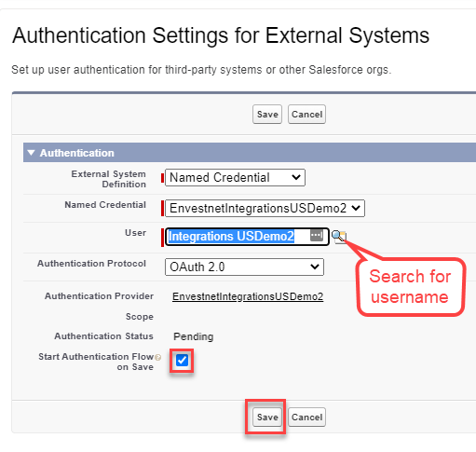The image size is (476, 452).
Task: Open help icon beside Start Authentication Flow
Action: pos(158,357)
